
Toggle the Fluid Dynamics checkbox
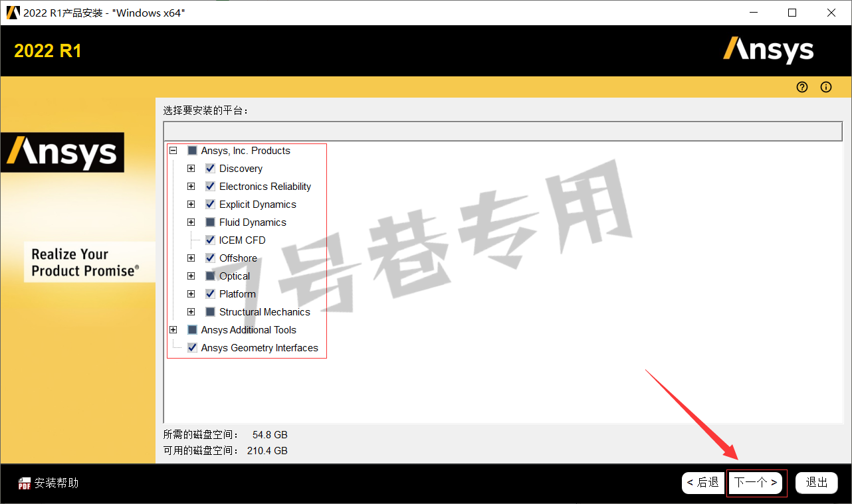point(210,222)
